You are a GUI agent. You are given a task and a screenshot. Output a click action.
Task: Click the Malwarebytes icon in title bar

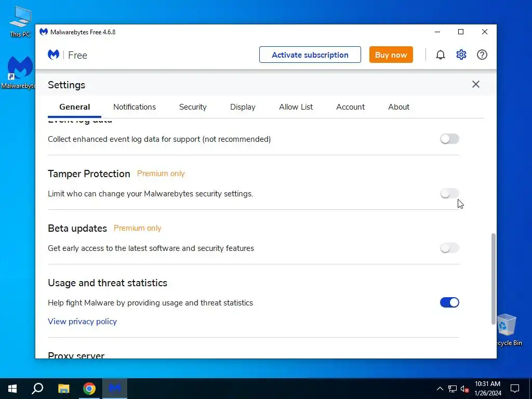[x=44, y=32]
